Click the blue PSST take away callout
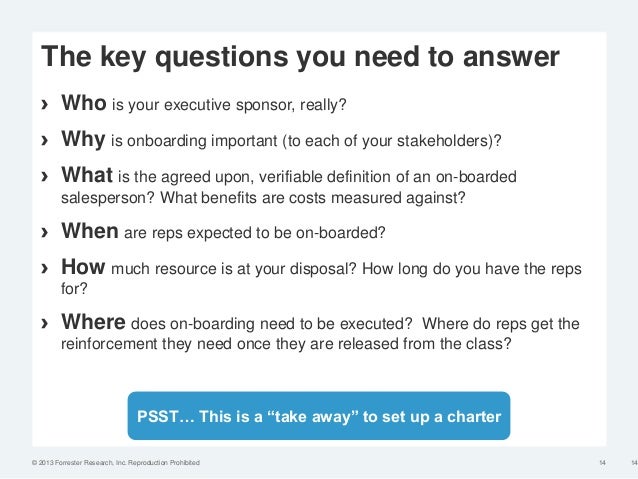This screenshot has width=638, height=479. coord(318,415)
